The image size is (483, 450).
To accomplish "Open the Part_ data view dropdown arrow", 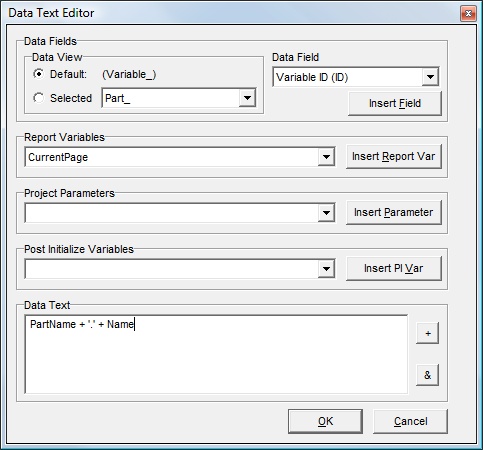I will [x=247, y=98].
